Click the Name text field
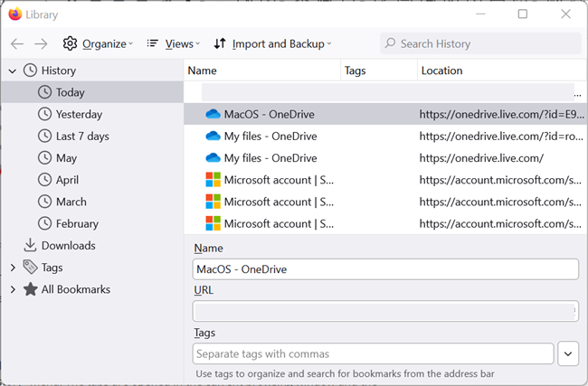The width and height of the screenshot is (588, 386). [x=385, y=269]
